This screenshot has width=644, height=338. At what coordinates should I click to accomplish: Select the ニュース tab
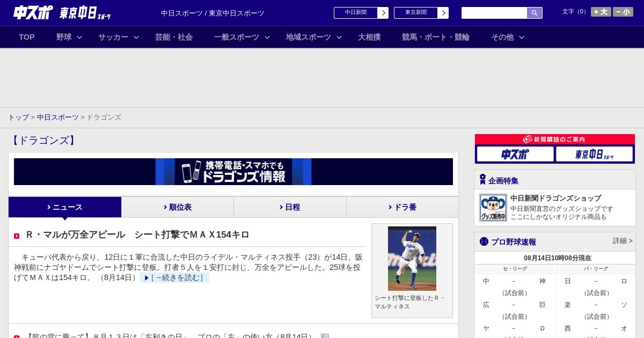65,207
